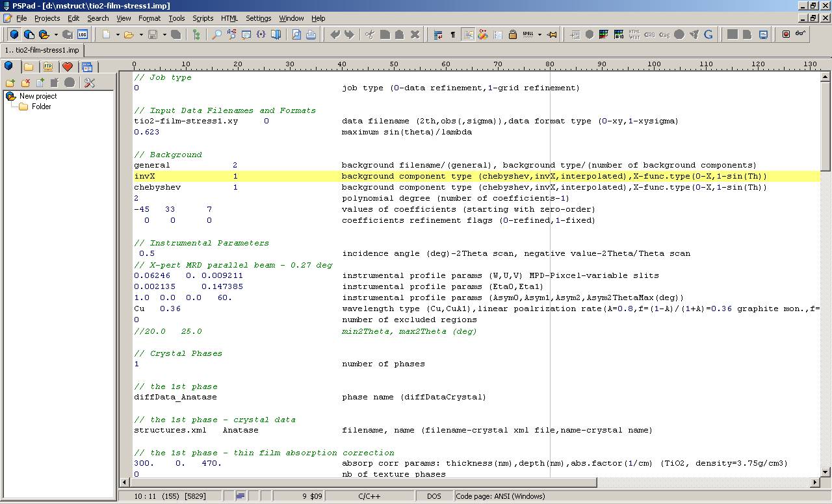Click the vertical scrollbar down arrow
Screen dimensions: 832x504
pos(826,472)
